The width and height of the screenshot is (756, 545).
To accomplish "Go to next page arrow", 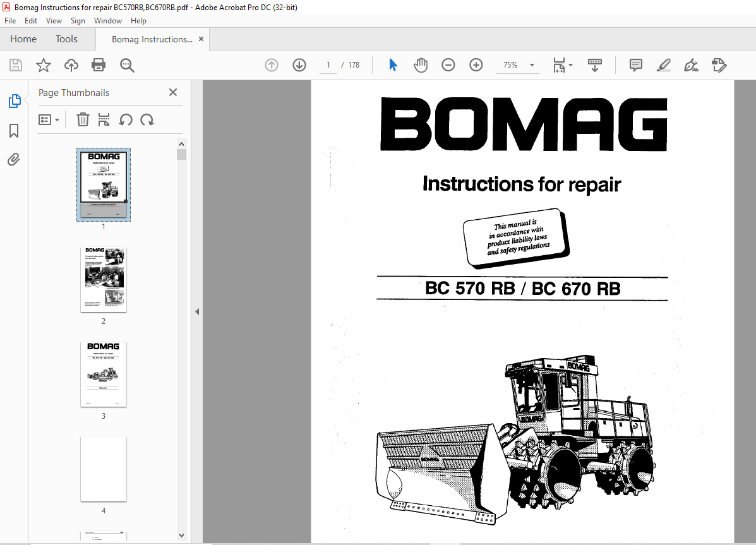I will [299, 65].
